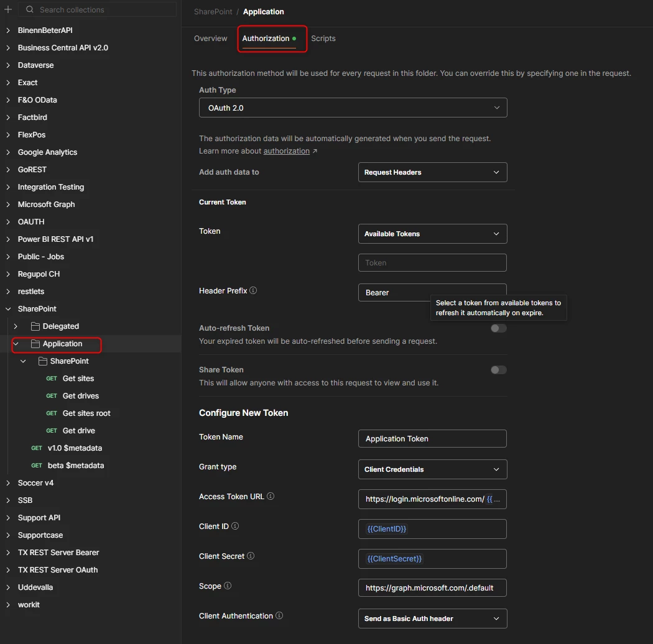This screenshot has width=653, height=644.
Task: Click the plus icon to create a collection
Action: coord(8,9)
